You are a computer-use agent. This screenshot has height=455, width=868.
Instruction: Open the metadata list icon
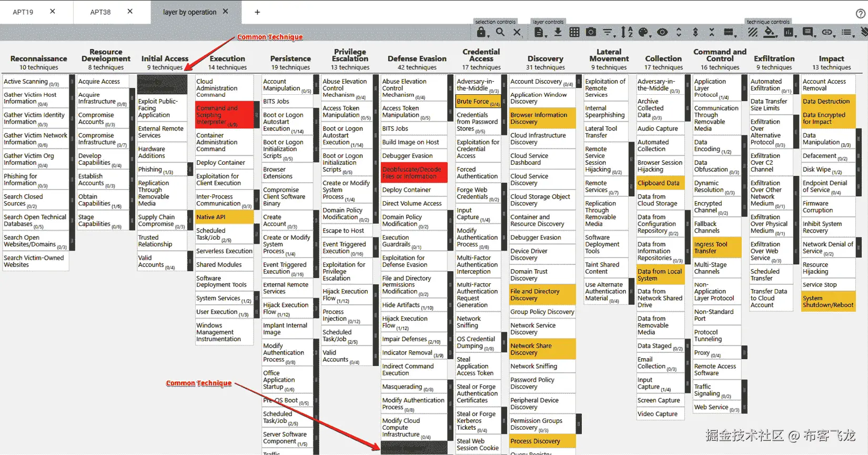(846, 33)
